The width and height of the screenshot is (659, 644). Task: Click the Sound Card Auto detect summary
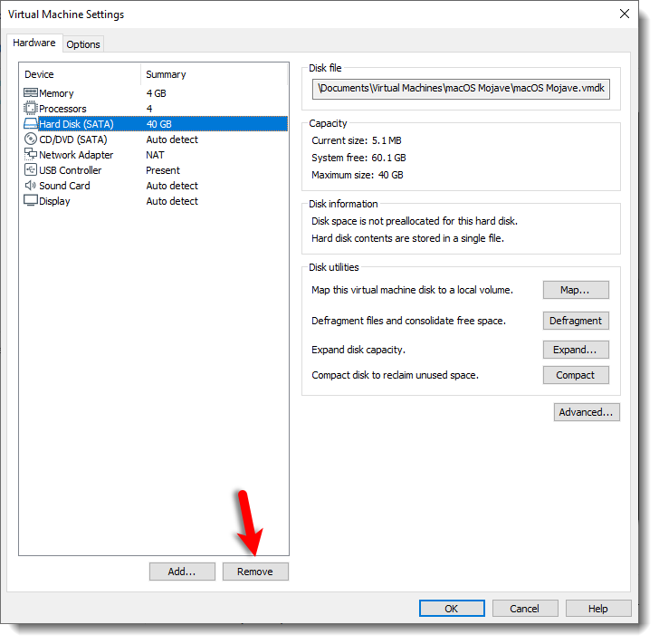172,186
